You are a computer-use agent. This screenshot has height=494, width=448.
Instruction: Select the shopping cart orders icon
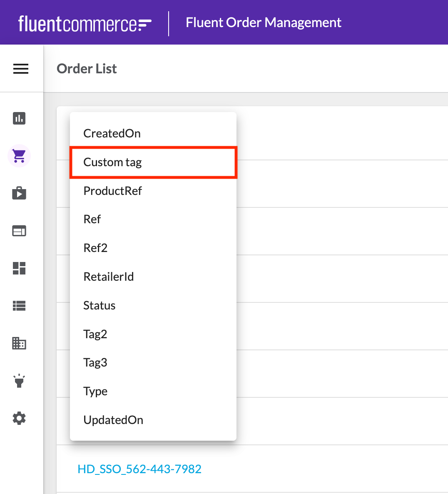click(19, 156)
